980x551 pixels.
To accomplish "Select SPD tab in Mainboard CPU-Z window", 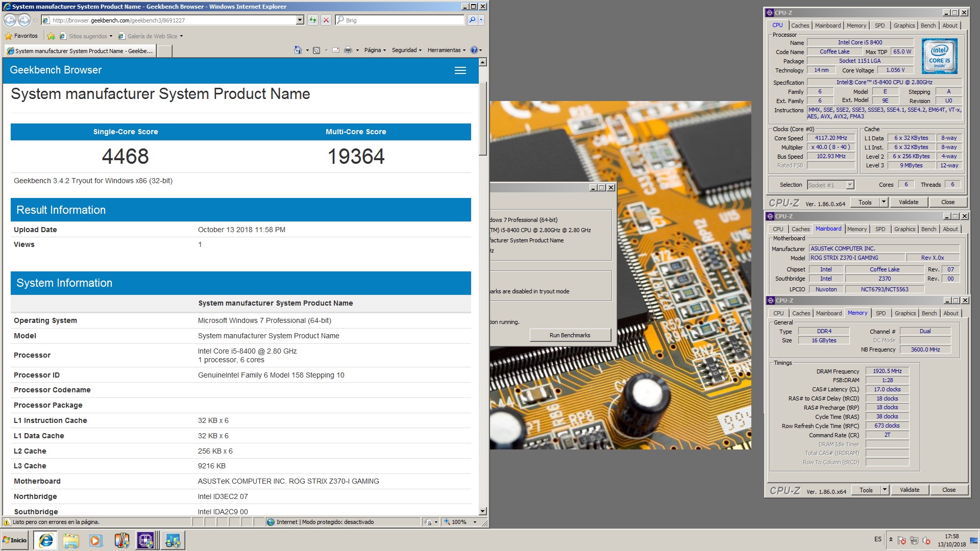I will tap(880, 229).
